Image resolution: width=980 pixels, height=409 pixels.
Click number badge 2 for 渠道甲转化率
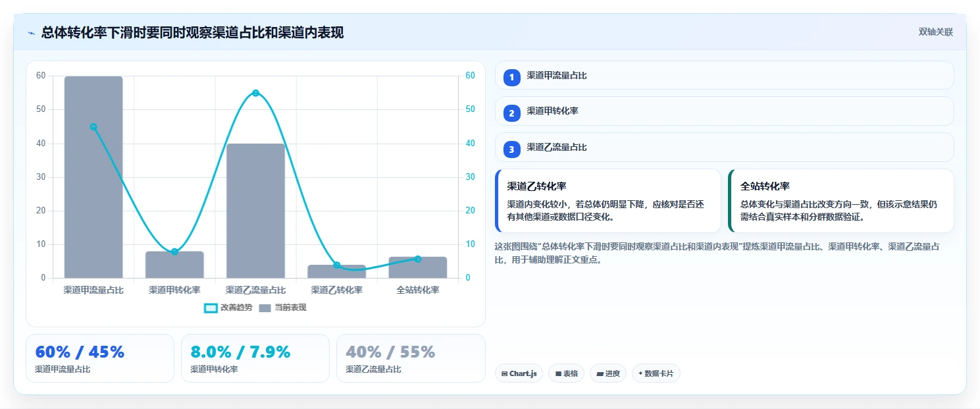pyautogui.click(x=512, y=113)
